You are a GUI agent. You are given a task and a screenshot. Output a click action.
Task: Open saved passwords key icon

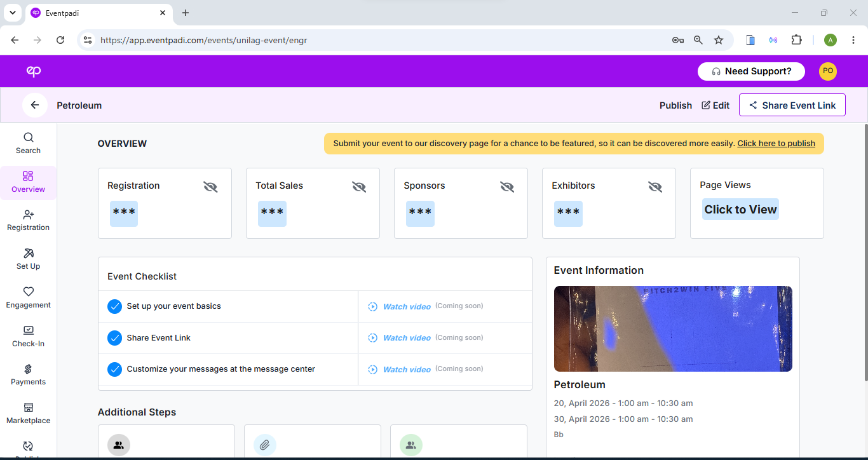[678, 40]
